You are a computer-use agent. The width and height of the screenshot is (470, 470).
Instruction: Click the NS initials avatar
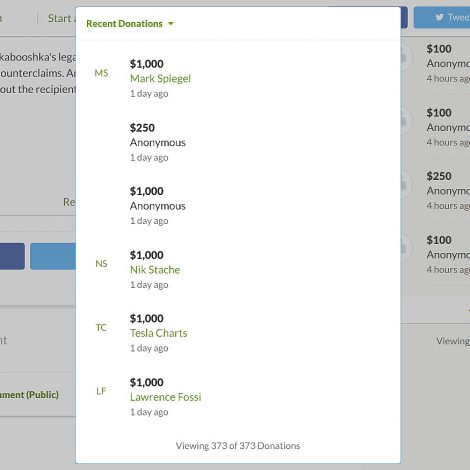point(101,264)
